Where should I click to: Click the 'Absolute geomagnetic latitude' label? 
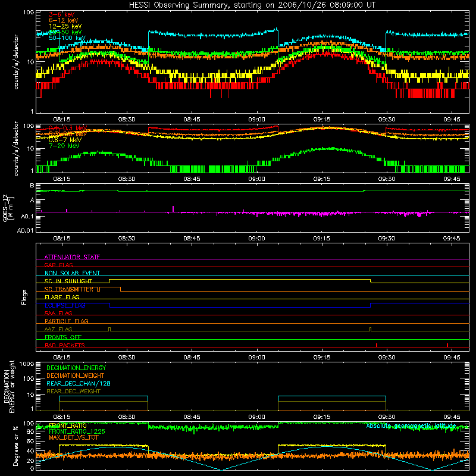coord(411,425)
